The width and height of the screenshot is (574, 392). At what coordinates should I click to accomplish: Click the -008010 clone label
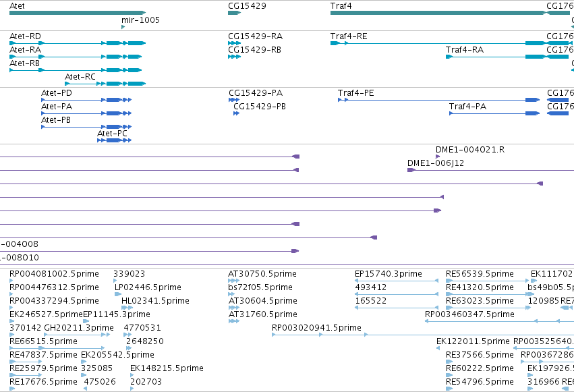coord(20,258)
